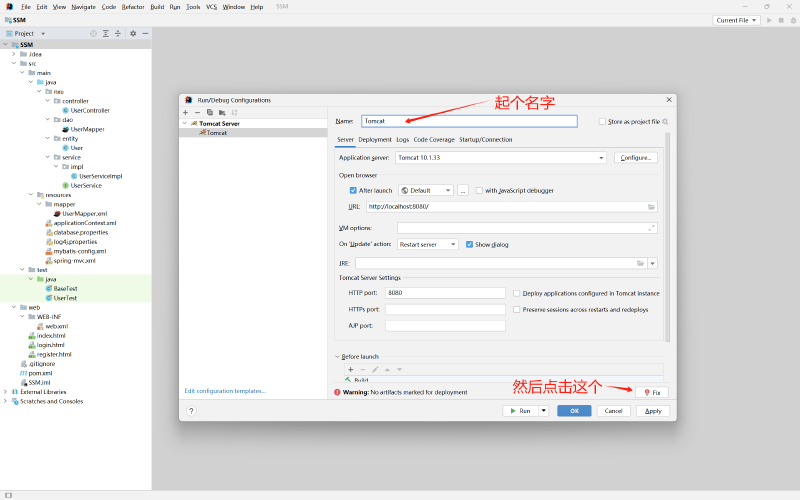Image resolution: width=800 pixels, height=500 pixels.
Task: Click the Run button in dialog
Action: (x=520, y=411)
